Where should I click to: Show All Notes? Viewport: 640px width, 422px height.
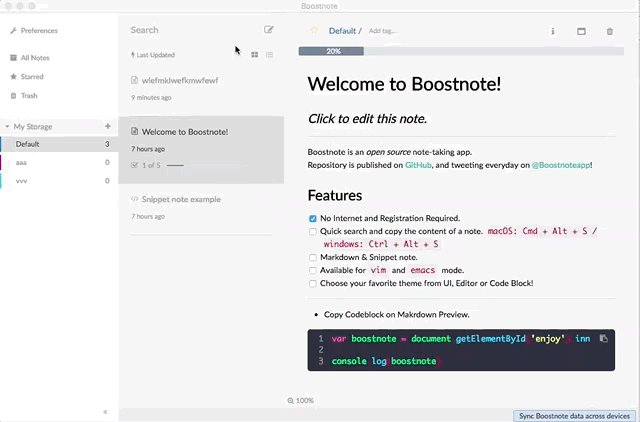30,58
